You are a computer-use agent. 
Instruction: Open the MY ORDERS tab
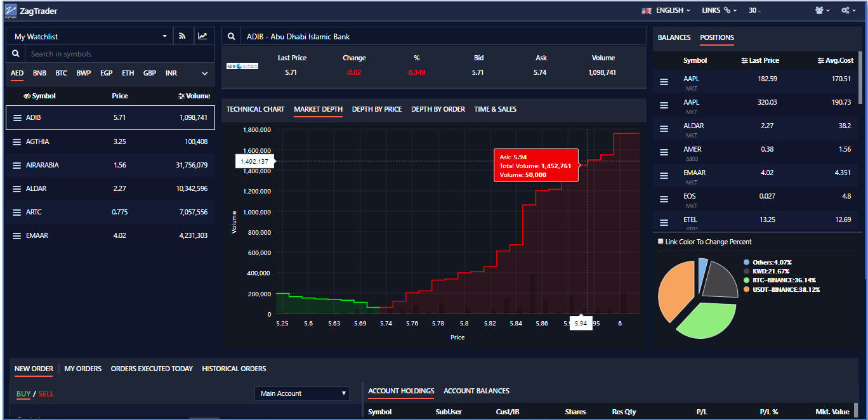[x=83, y=369]
